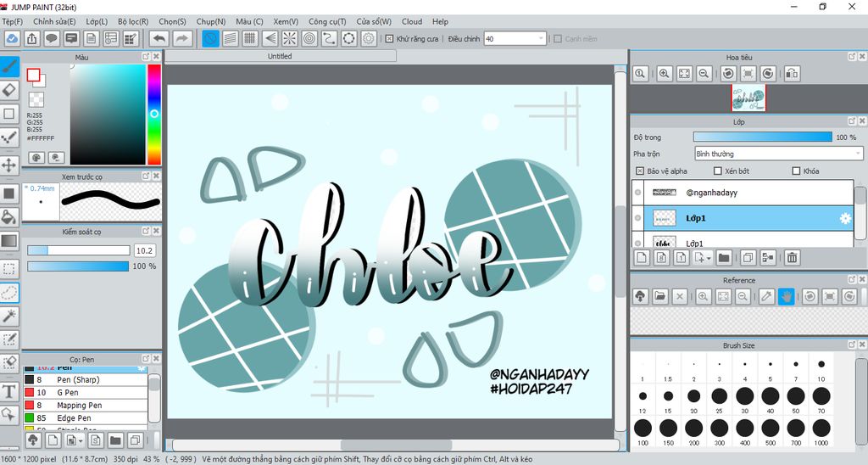Undock the Màu color panel
The height and width of the screenshot is (465, 868).
146,57
